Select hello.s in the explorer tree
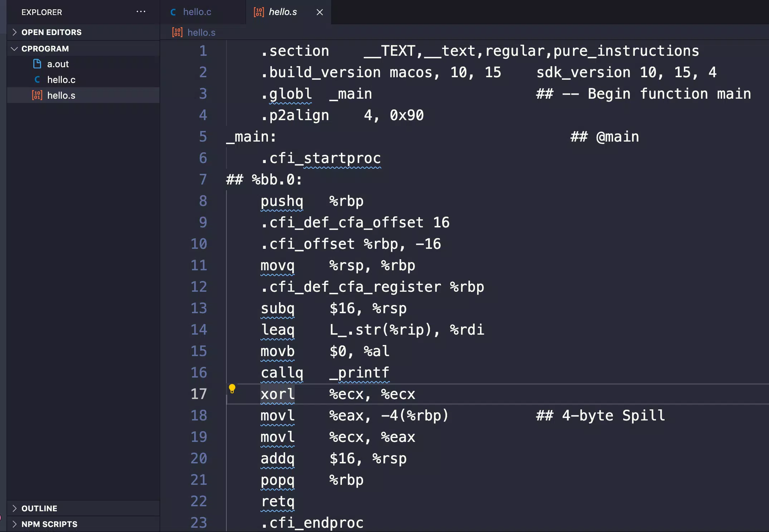 pos(83,95)
